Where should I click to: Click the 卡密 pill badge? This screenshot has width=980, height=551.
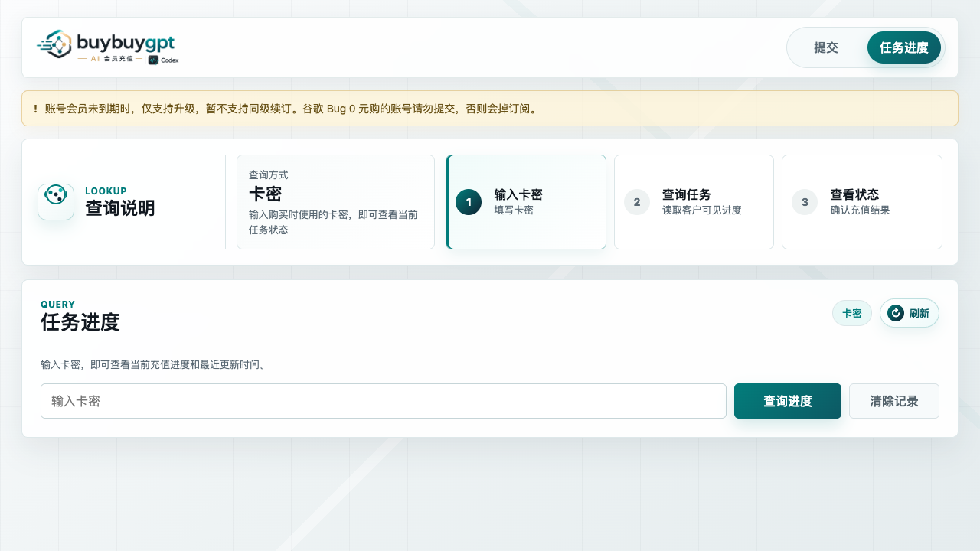[x=852, y=313]
